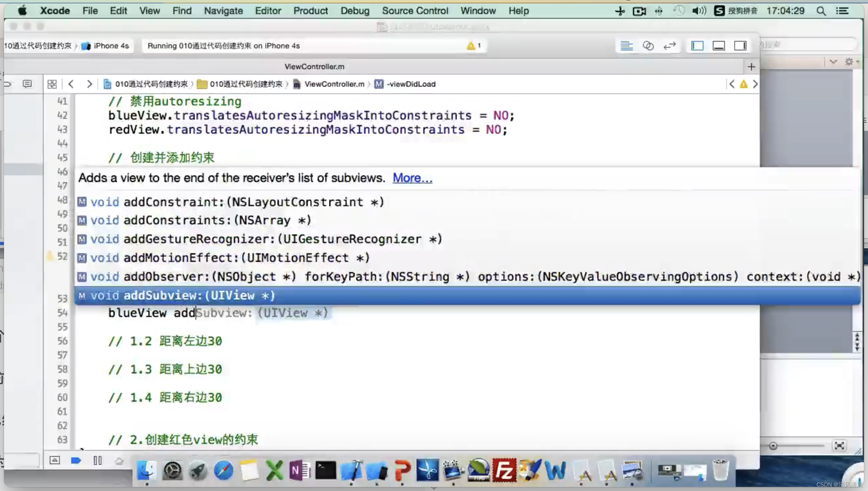This screenshot has width=868, height=491.
Task: Open Terminal from the Dock
Action: coord(325,470)
